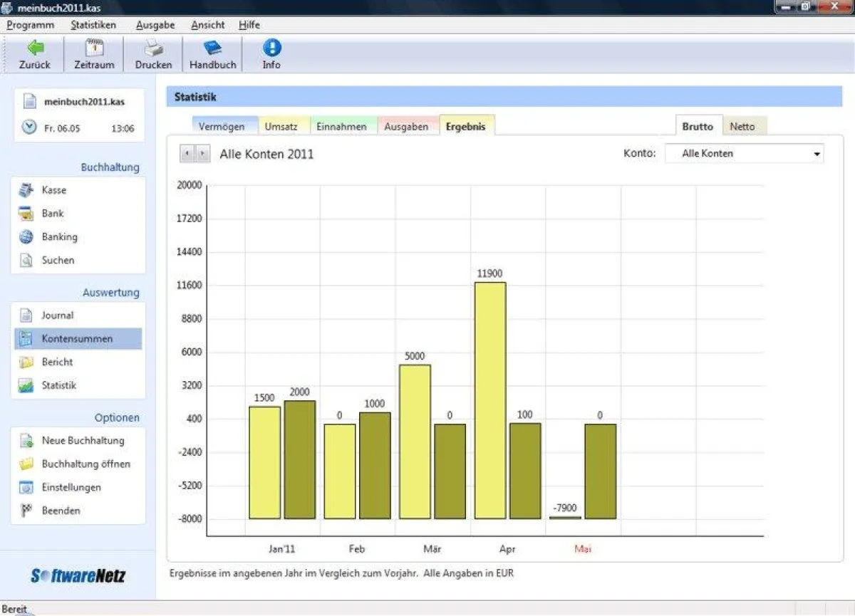
Task: Open the Drucken print dialog
Action: click(x=152, y=53)
